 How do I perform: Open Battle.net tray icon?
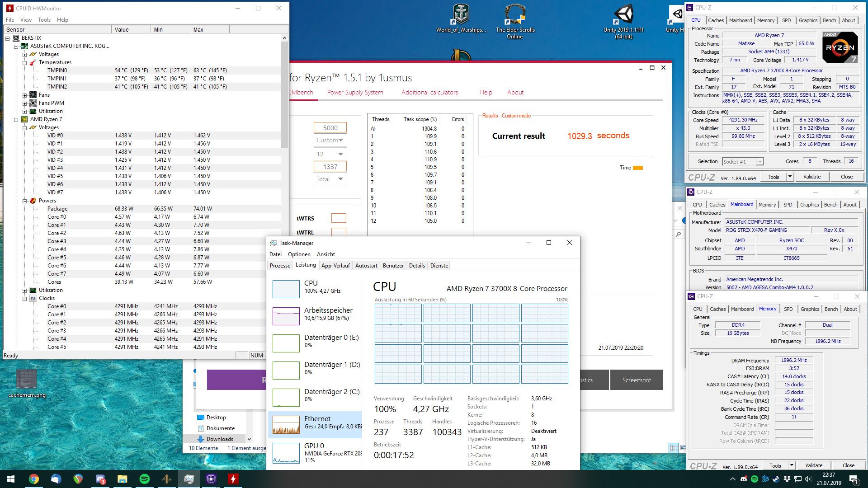click(765, 479)
